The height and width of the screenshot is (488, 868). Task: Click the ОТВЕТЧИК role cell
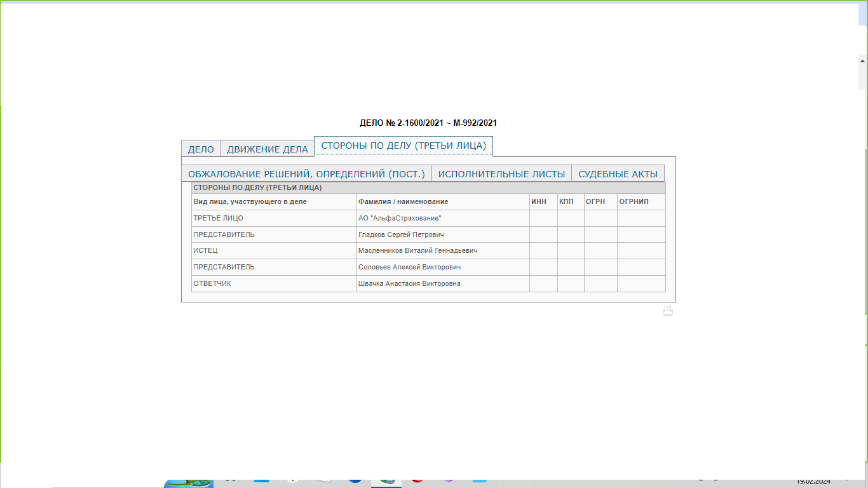coord(212,284)
